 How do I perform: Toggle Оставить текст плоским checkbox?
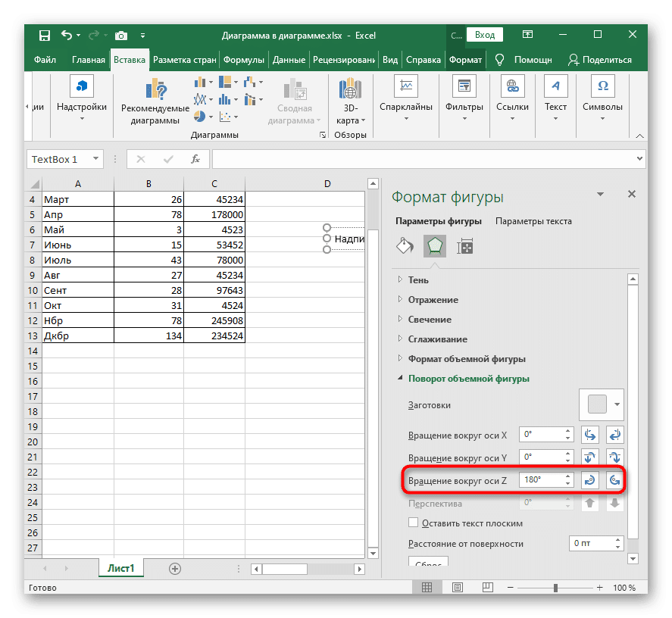(414, 523)
